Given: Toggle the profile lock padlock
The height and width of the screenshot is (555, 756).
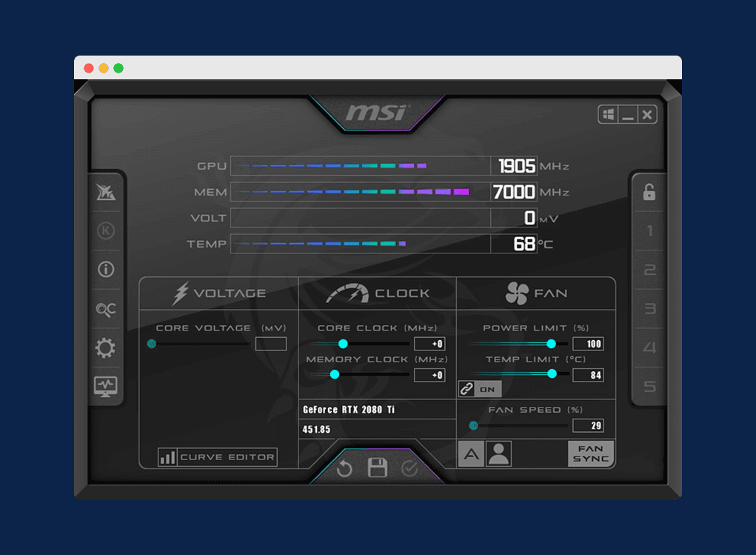Looking at the screenshot, I should click(x=649, y=193).
